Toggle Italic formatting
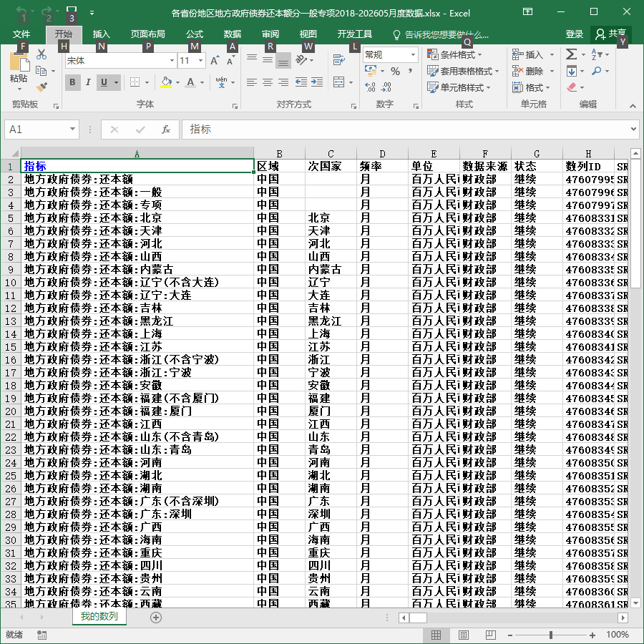This screenshot has width=644, height=644. [x=88, y=82]
